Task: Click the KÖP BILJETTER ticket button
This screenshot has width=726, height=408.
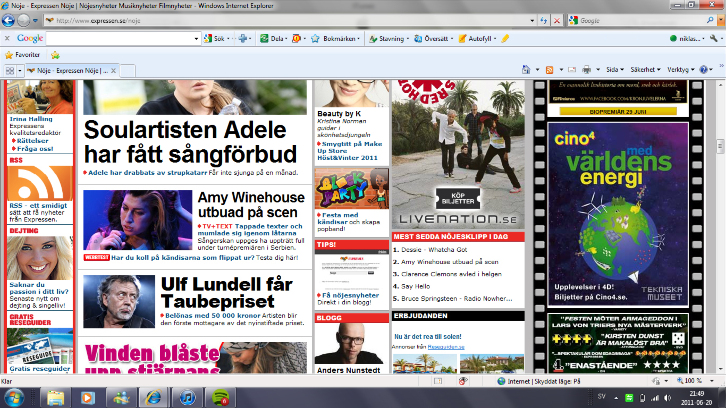Action: click(x=458, y=198)
